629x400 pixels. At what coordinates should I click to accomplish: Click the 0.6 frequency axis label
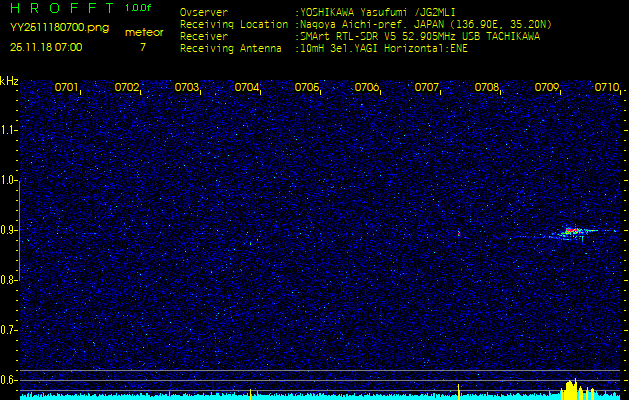coord(9,379)
